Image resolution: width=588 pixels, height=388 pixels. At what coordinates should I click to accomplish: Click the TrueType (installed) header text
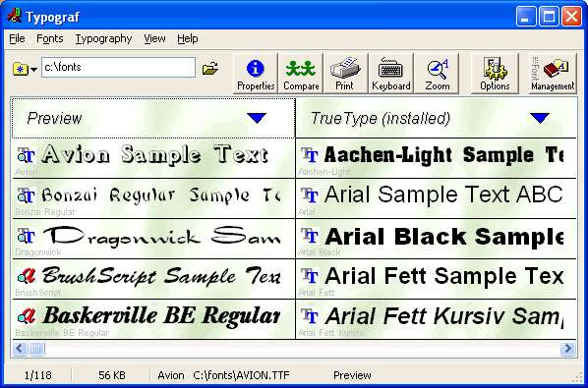point(381,118)
